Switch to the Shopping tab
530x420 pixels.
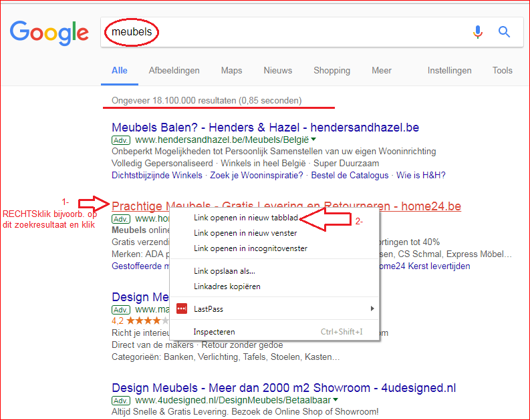pyautogui.click(x=332, y=70)
